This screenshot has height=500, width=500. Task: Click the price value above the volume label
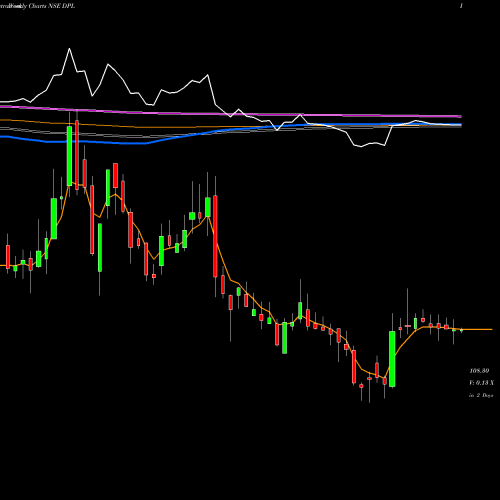479,371
